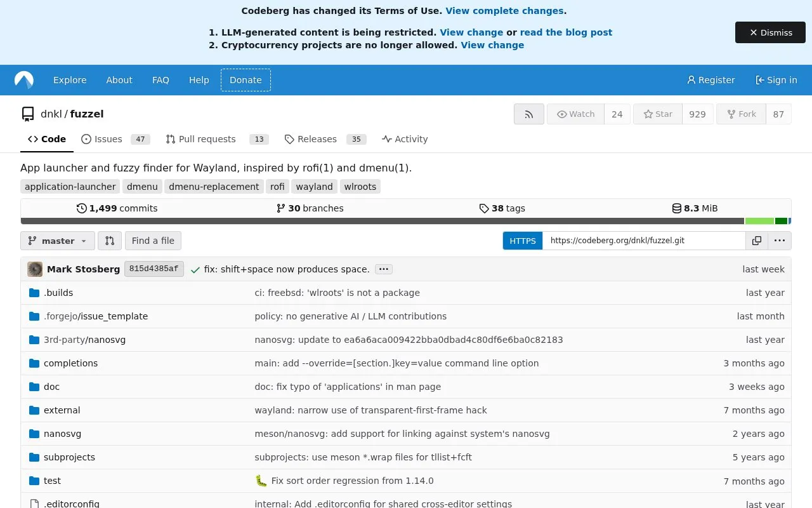Switch to the Issues tab
The image size is (812, 508).
(x=114, y=139)
